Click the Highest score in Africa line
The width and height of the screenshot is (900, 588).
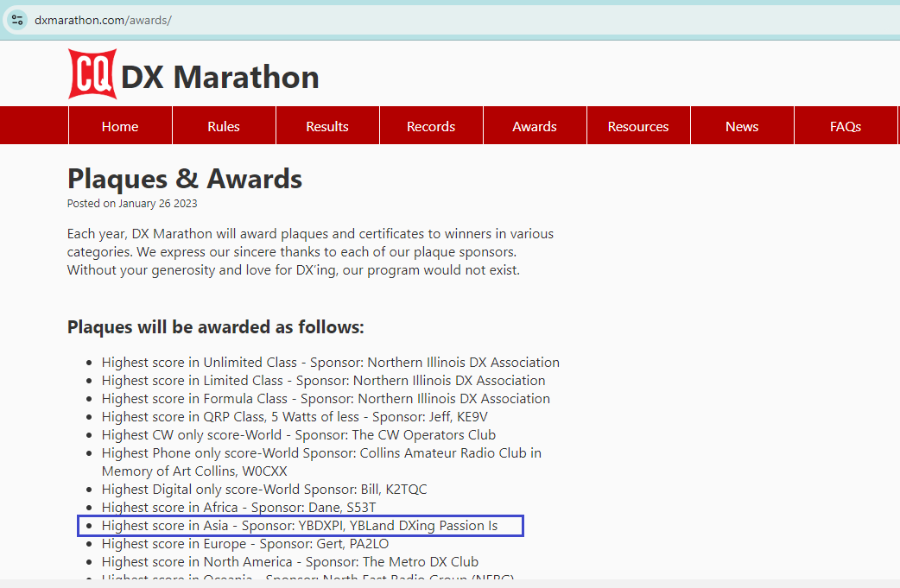238,508
